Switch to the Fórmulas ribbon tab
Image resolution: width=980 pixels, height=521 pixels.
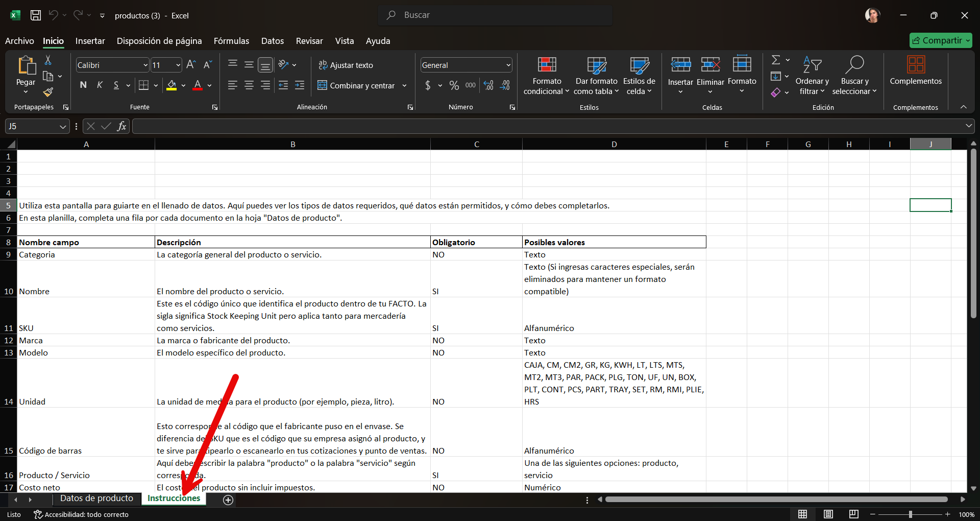coord(231,41)
